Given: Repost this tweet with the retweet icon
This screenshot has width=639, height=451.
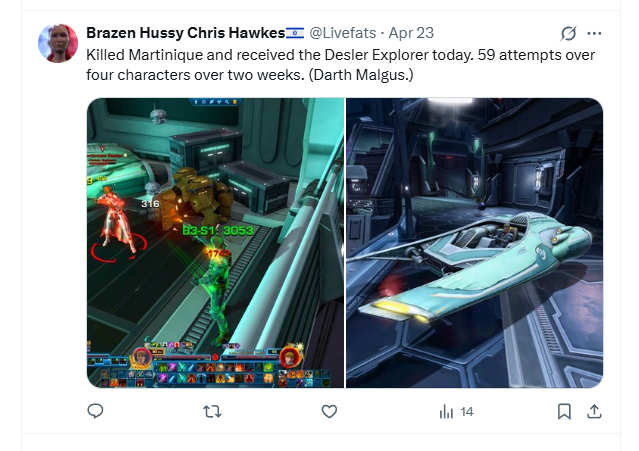Looking at the screenshot, I should click(x=212, y=411).
